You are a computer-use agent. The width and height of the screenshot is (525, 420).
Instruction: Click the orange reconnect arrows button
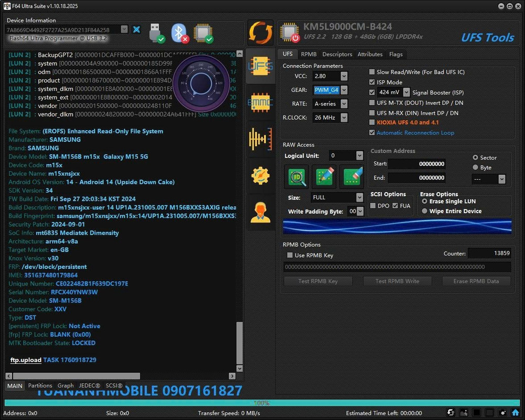click(x=260, y=33)
